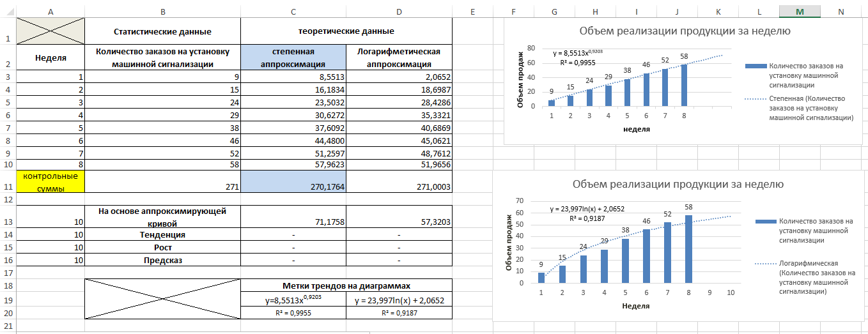Select total cell 271 in column B
The image size is (868, 334).
coord(162,181)
